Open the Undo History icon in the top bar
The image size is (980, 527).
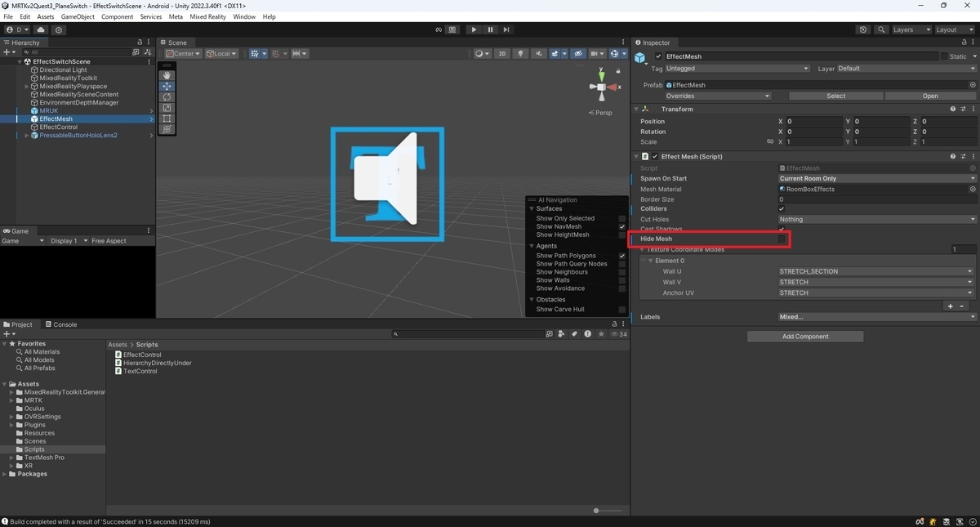tap(863, 29)
